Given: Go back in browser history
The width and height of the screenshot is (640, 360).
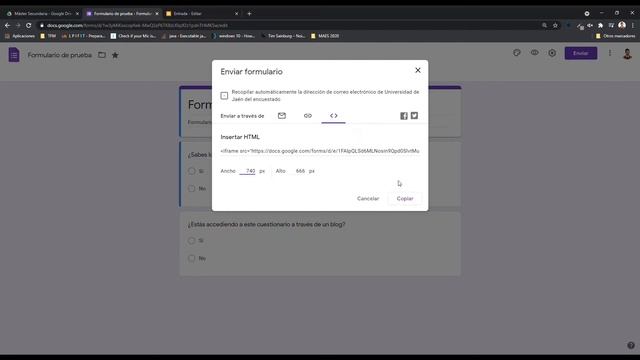Looking at the screenshot, I should [7, 25].
